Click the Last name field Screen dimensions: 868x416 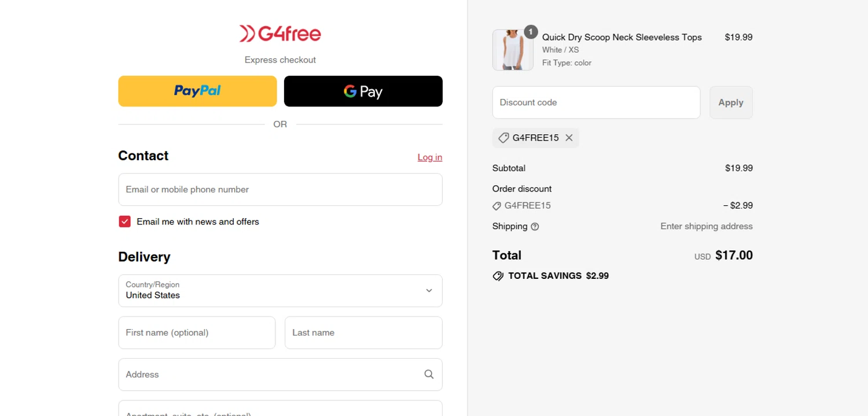point(363,333)
